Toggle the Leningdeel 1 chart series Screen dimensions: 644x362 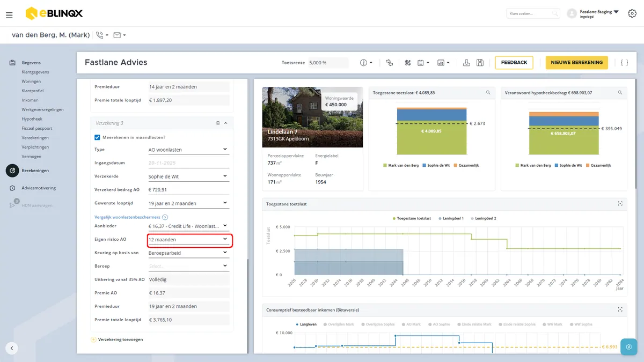point(450,219)
